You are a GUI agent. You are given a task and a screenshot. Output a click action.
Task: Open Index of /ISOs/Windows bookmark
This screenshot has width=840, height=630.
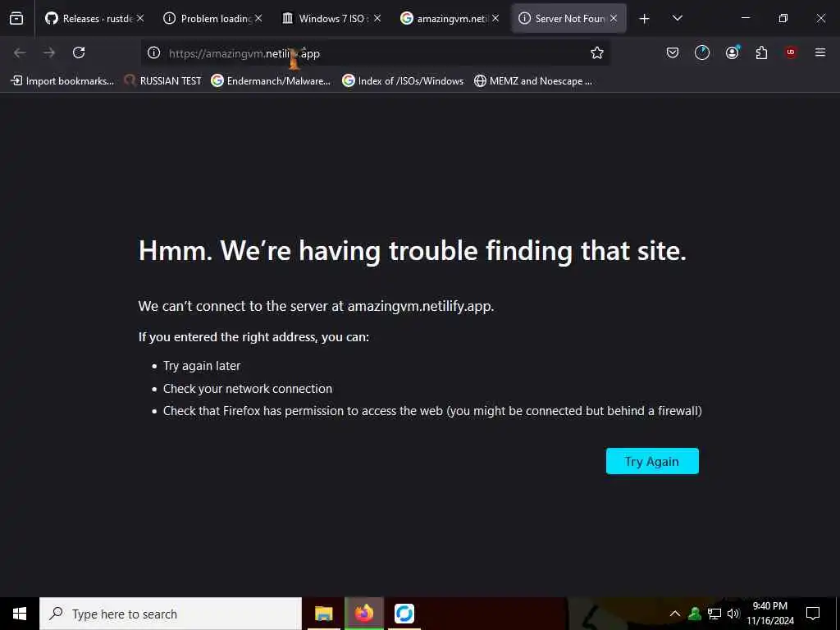click(x=403, y=81)
